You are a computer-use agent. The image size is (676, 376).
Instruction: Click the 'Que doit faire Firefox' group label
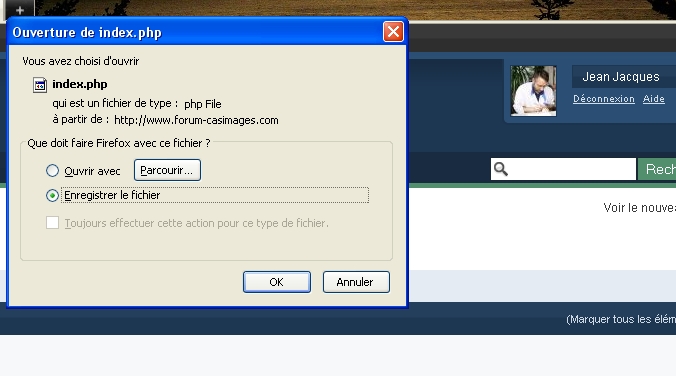click(119, 143)
